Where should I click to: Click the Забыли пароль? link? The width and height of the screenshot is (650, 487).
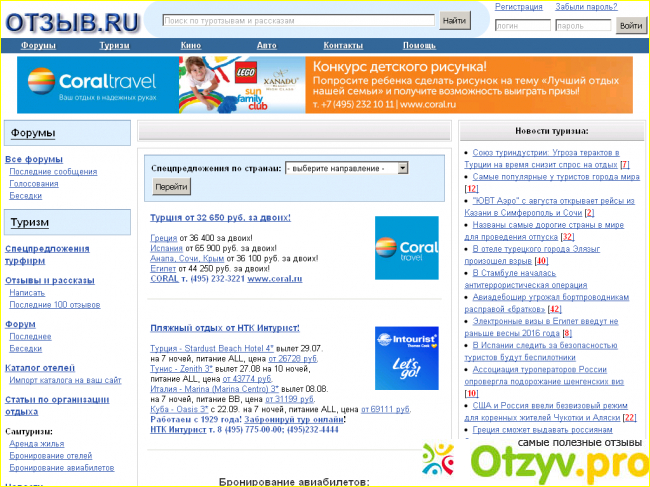(x=586, y=7)
